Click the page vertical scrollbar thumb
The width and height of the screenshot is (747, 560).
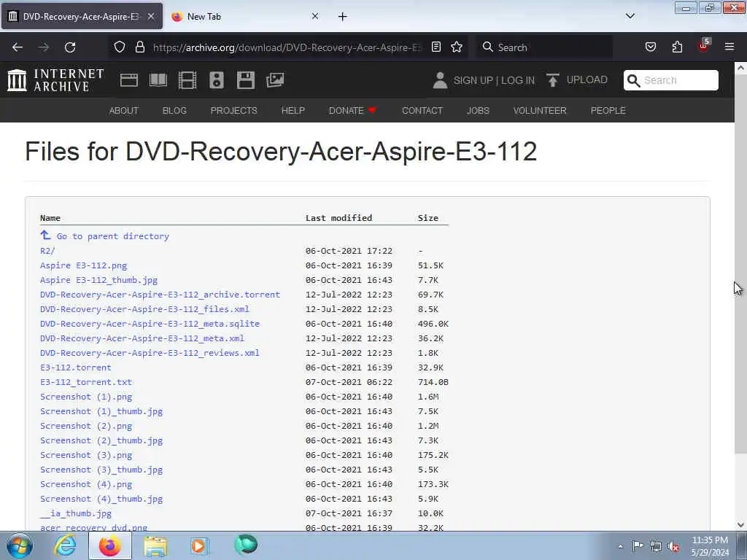click(741, 264)
